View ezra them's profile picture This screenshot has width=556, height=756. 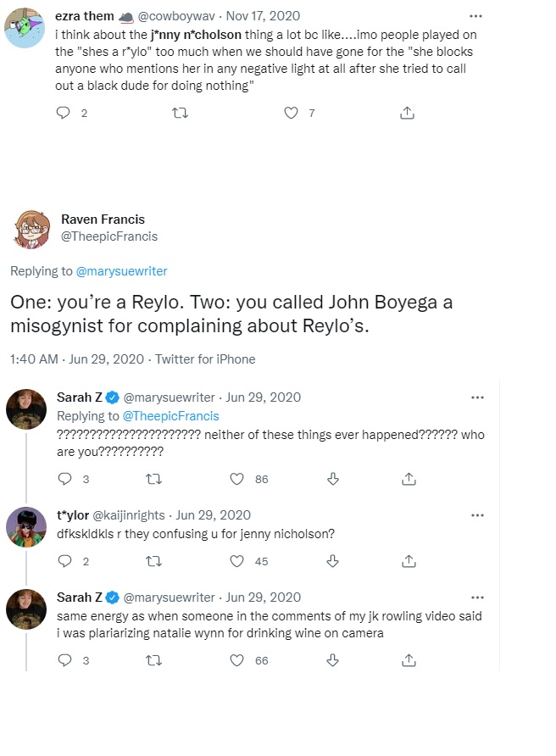pyautogui.click(x=25, y=28)
